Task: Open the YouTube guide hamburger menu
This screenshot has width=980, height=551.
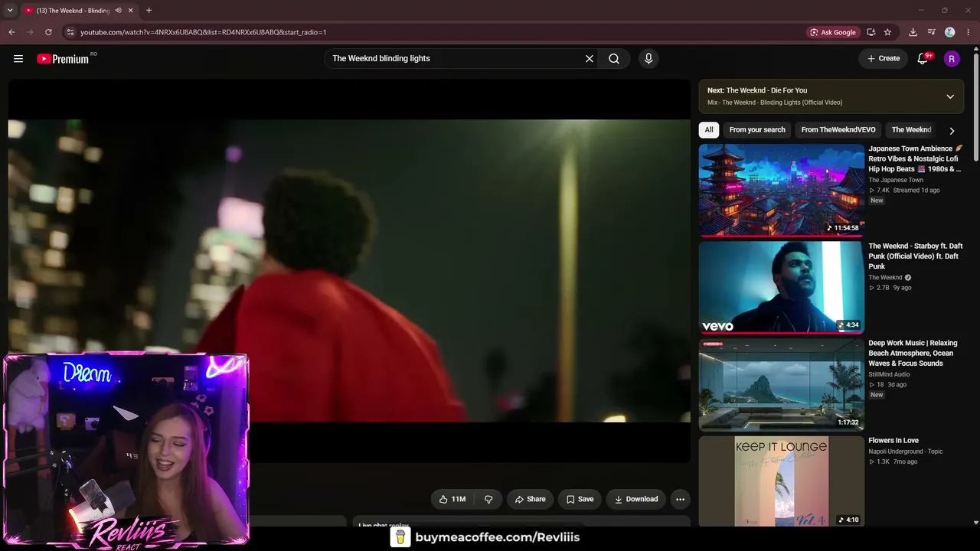Action: [18, 58]
